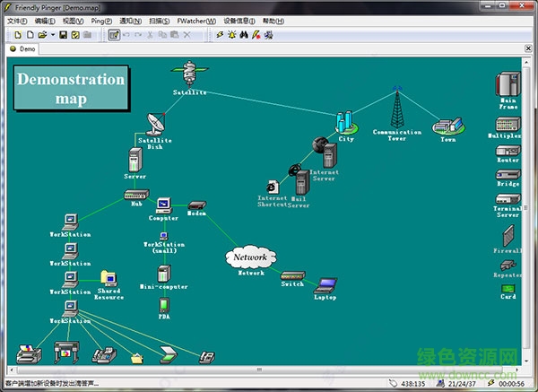This screenshot has width=538, height=392.
Task: Open the Ping(P) menu
Action: click(101, 21)
